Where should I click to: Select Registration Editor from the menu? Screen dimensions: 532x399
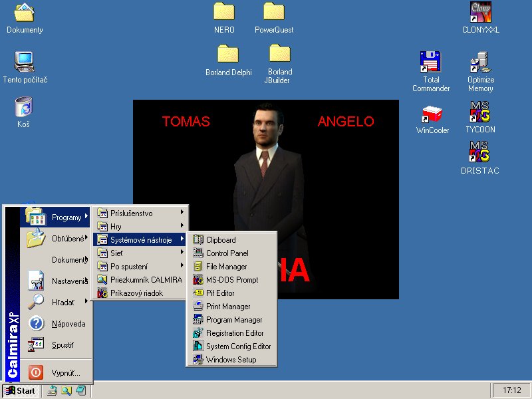tap(234, 333)
